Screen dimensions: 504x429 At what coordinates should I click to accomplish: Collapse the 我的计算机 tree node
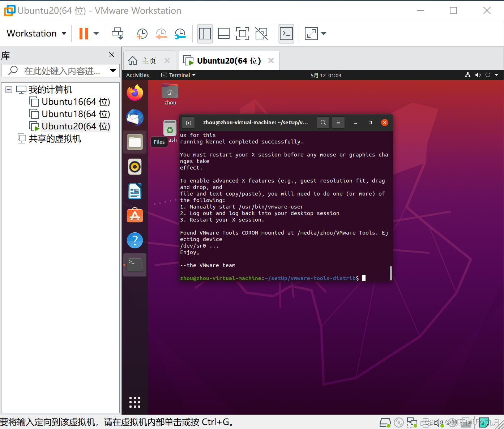tap(9, 89)
